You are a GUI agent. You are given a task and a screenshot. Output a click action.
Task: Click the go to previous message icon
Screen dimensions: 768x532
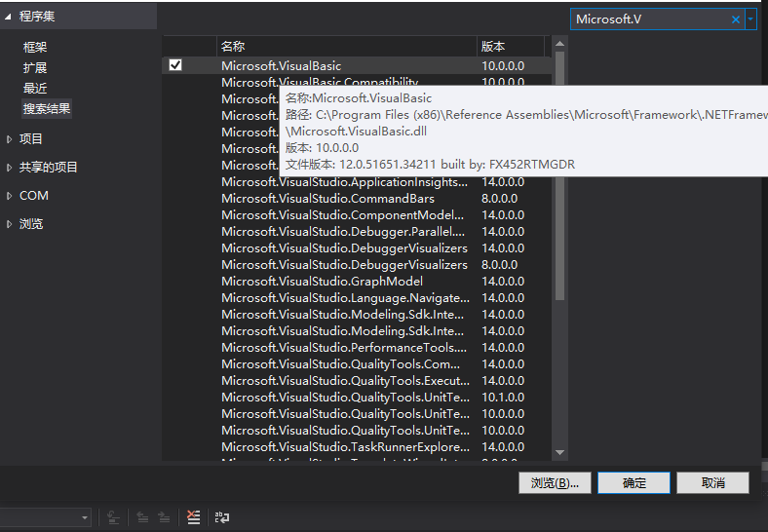pyautogui.click(x=142, y=517)
